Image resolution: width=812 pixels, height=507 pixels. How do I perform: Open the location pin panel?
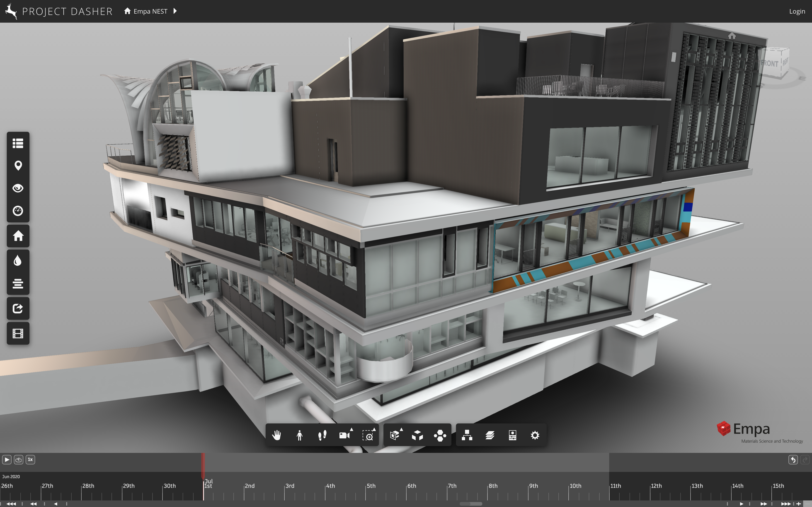click(18, 166)
